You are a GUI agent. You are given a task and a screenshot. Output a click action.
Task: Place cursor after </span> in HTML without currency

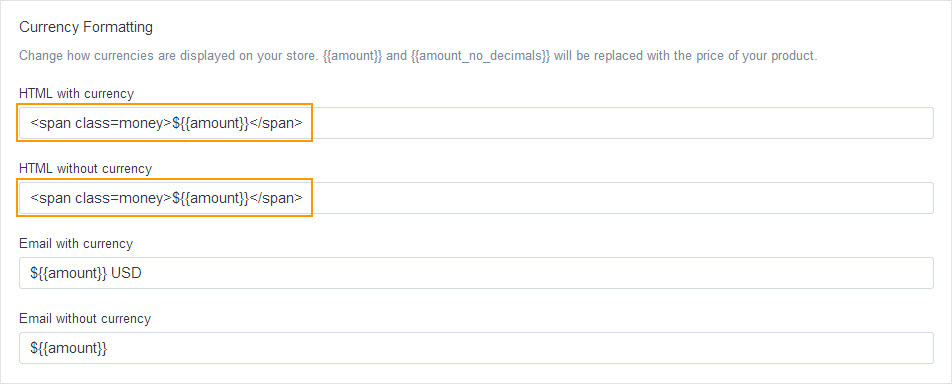pyautogui.click(x=302, y=198)
